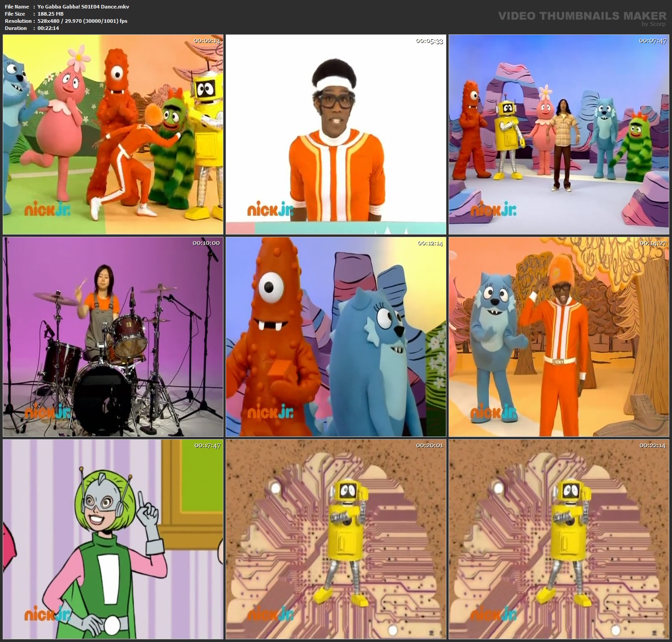Click the 00:20:01 timestamp overlay
The image size is (672, 642).
[430, 445]
